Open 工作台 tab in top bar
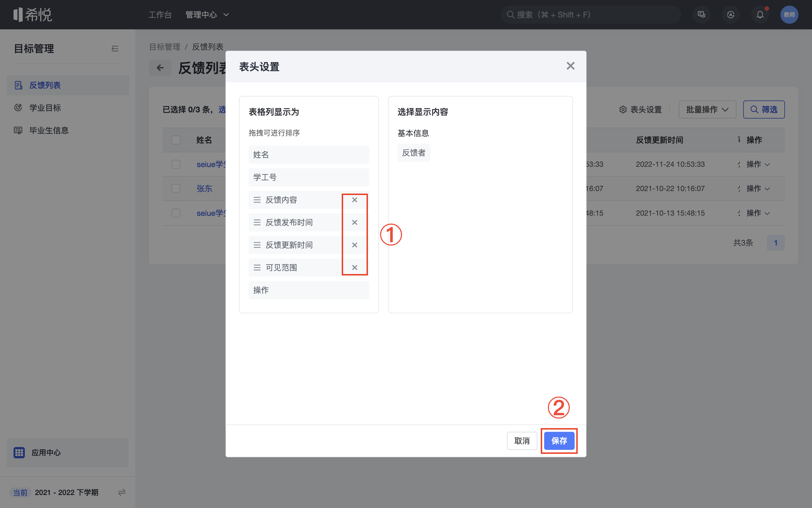 160,15
